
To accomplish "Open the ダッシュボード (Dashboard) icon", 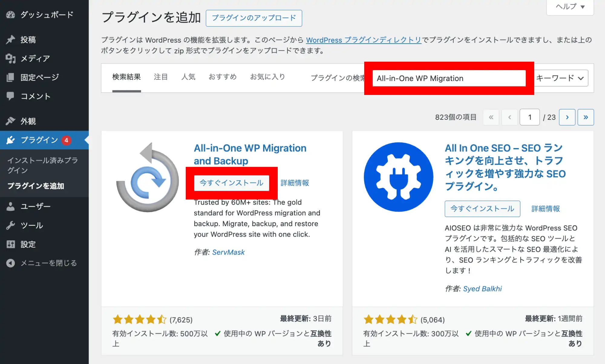I will click(x=11, y=14).
